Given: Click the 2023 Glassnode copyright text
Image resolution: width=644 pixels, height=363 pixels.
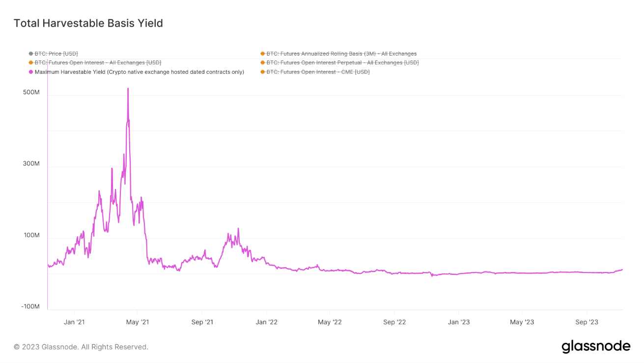Looking at the screenshot, I should [81, 347].
